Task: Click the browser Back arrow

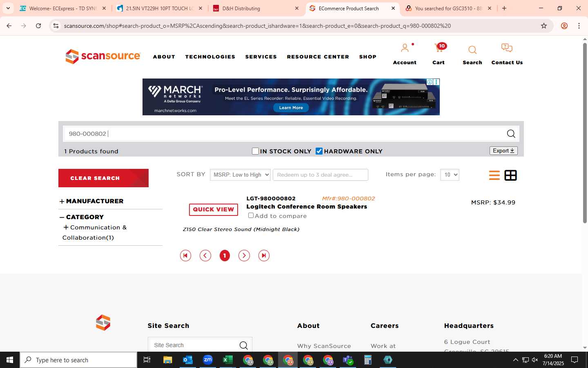Action: [x=9, y=26]
